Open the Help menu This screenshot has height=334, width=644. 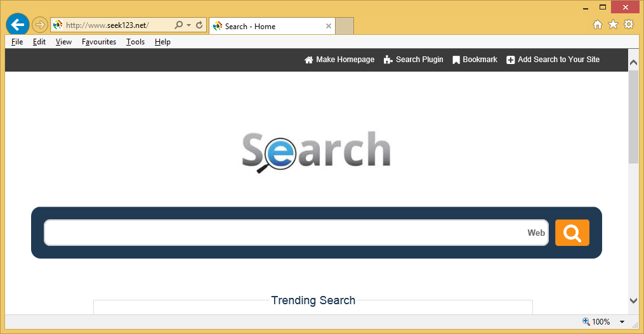[162, 42]
